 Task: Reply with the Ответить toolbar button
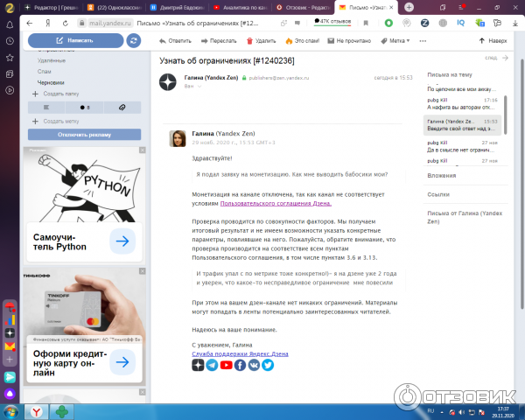(175, 41)
